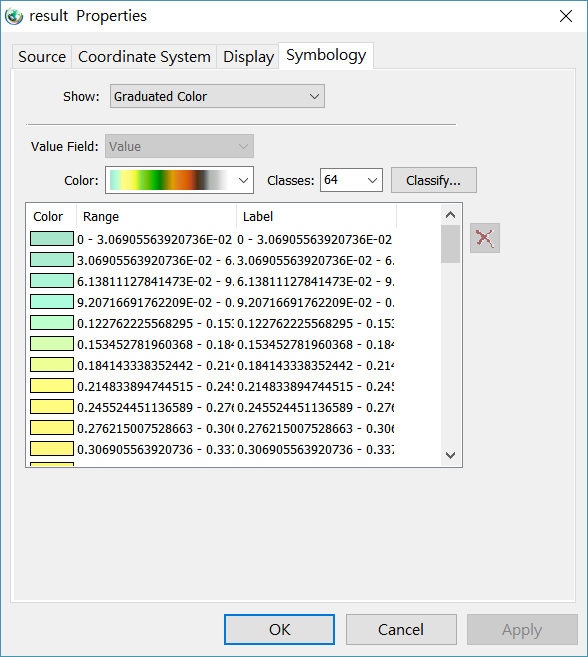Viewport: 588px width, 657px height.
Task: Switch to the Source tab
Action: click(x=42, y=57)
